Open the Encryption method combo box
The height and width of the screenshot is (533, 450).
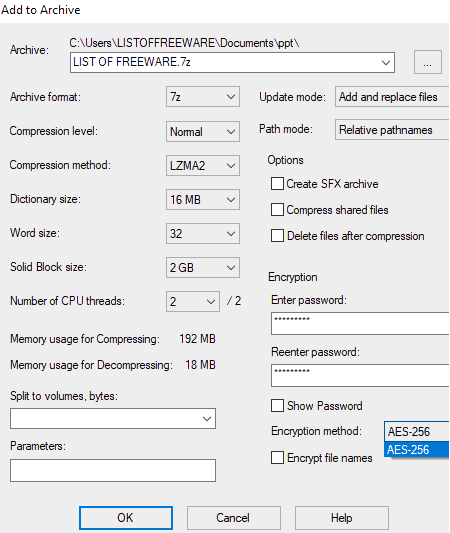417,432
